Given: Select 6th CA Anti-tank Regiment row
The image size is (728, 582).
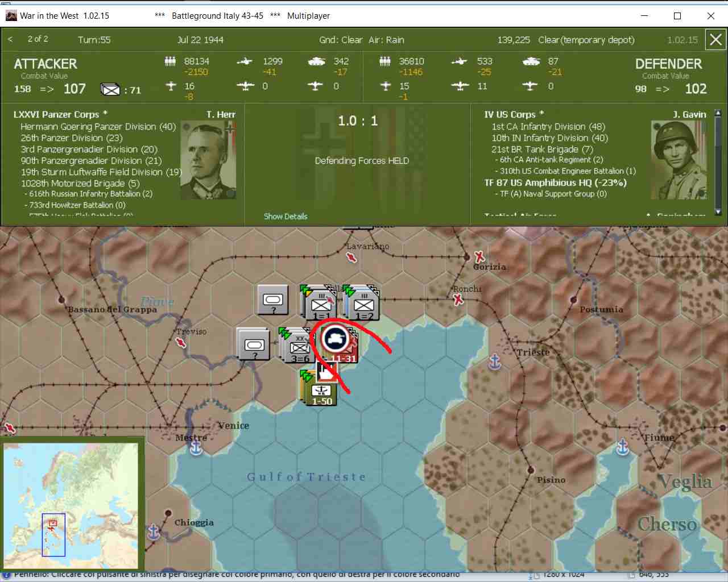Looking at the screenshot, I should 549,160.
